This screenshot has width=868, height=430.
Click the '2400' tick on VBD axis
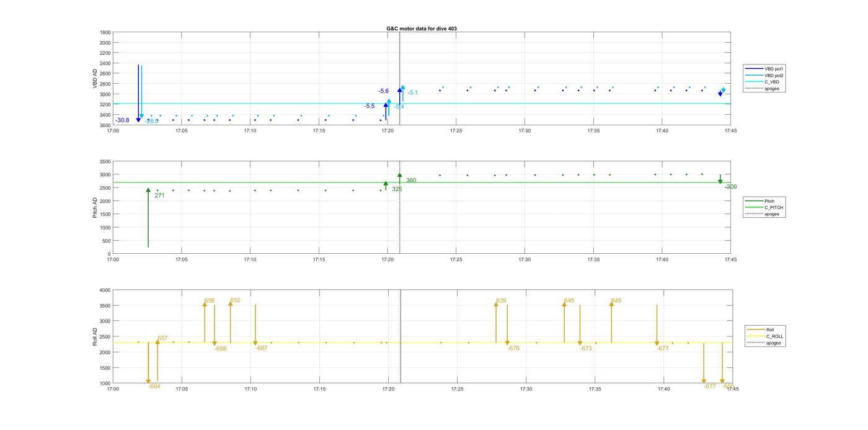click(105, 63)
